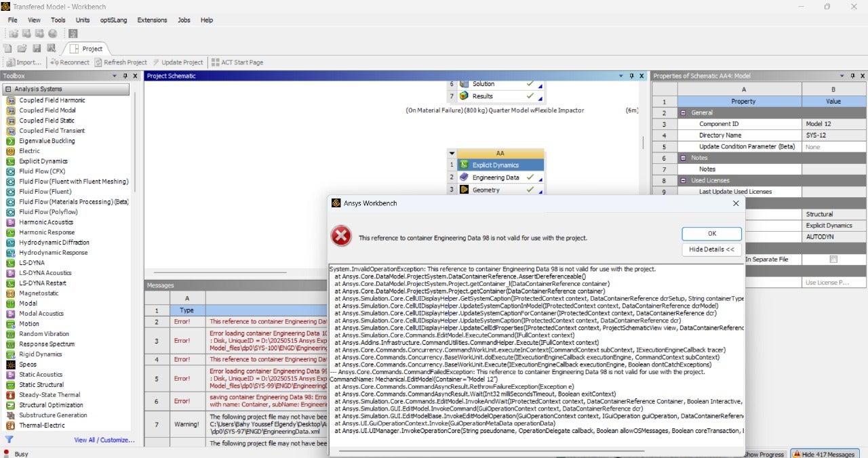Viewport: 868px width, 458px height.
Task: Toggle the In Separate File checkbox
Action: click(833, 259)
